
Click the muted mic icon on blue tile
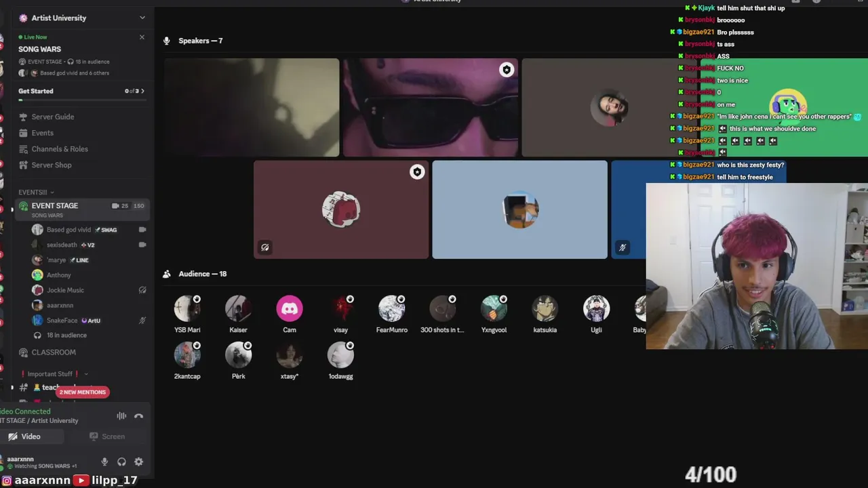[x=622, y=247]
